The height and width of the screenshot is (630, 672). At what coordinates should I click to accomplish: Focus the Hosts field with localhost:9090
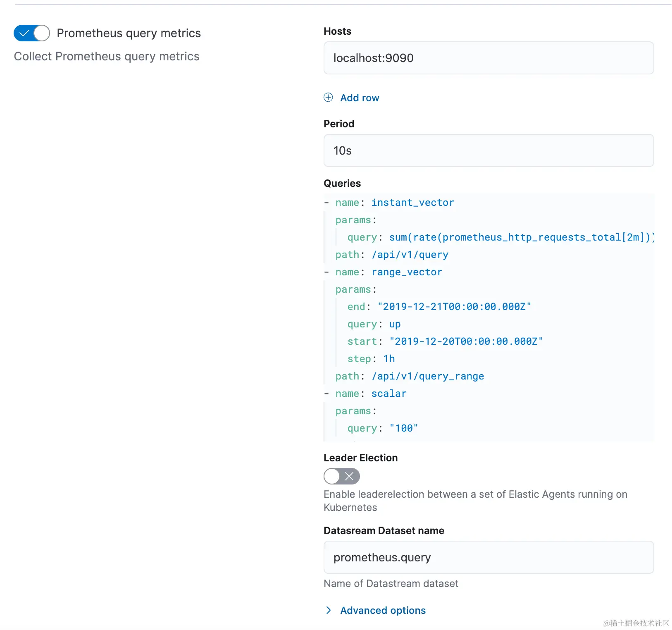click(x=489, y=58)
